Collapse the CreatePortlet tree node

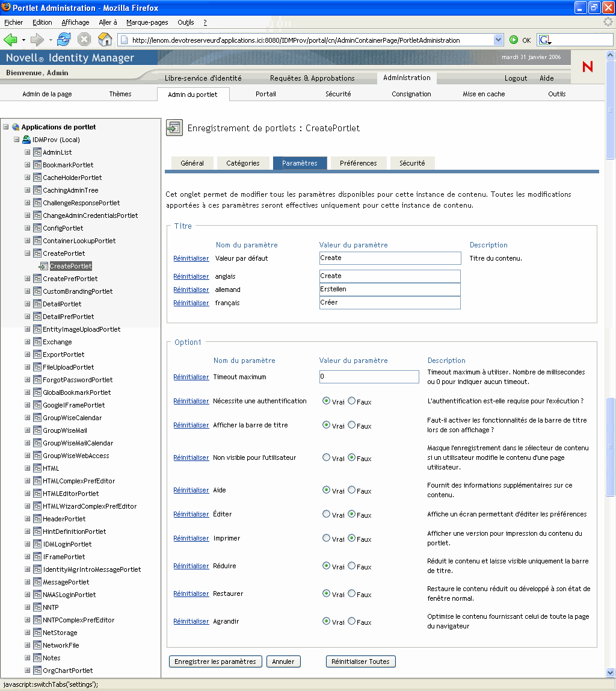coord(28,253)
